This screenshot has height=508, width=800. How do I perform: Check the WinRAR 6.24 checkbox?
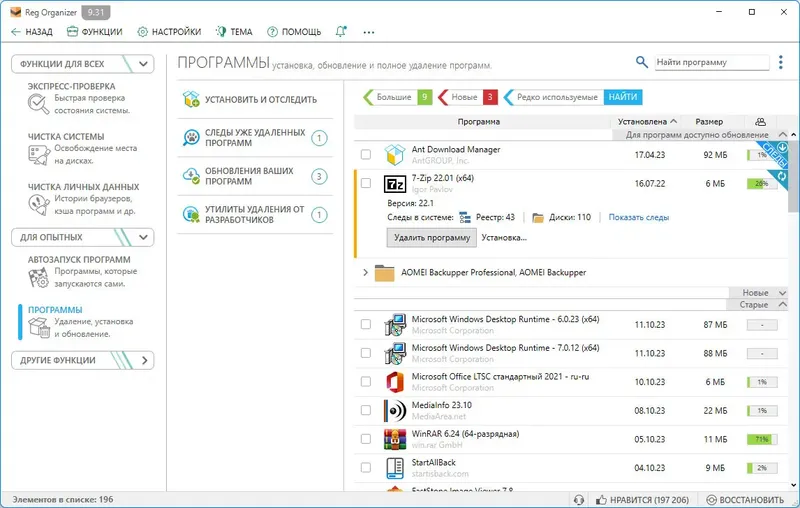coord(366,439)
